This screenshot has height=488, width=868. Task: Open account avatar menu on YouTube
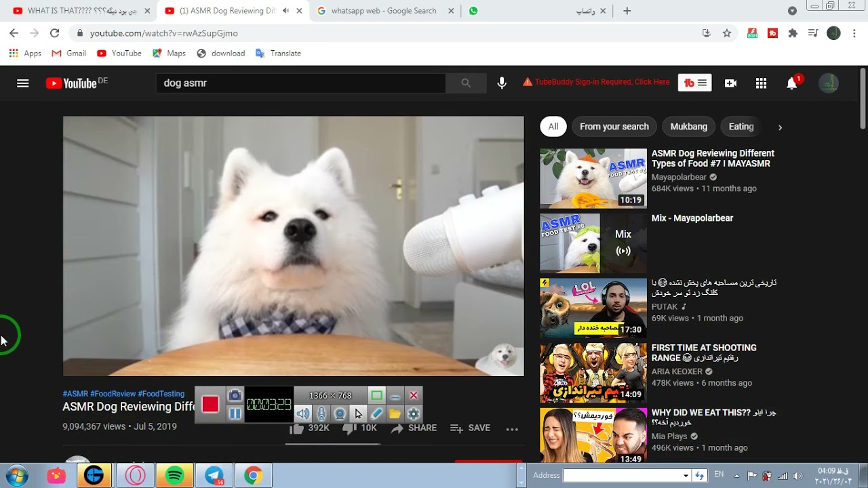click(828, 83)
